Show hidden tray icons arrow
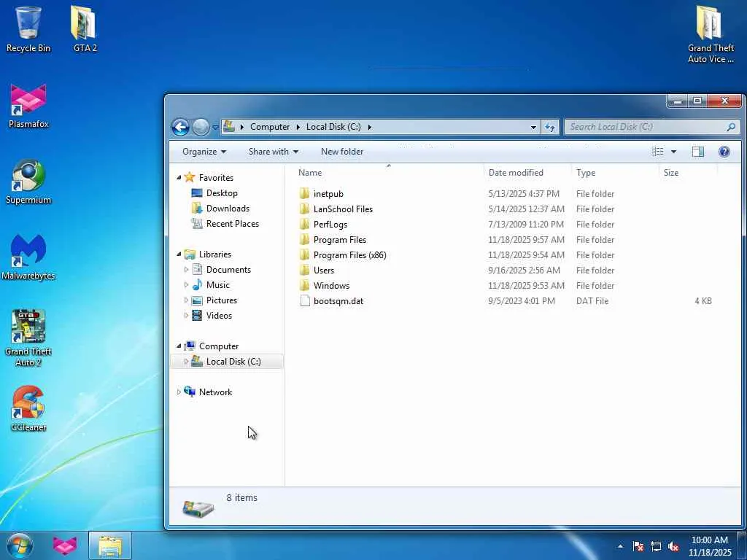747x560 pixels. coord(620,546)
